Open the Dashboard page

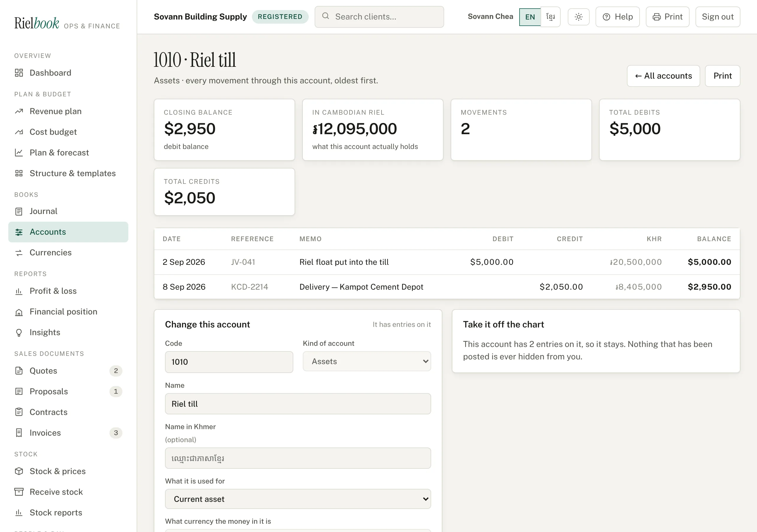68,73
